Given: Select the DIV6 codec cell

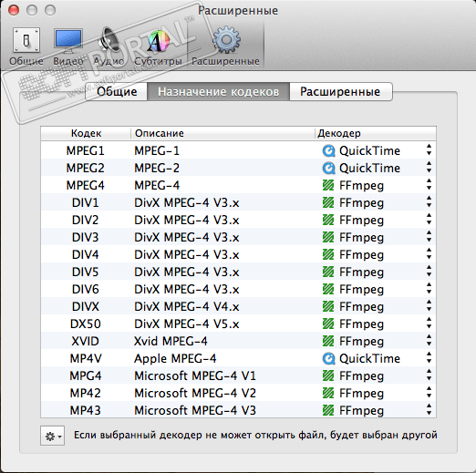Looking at the screenshot, I should point(86,289).
